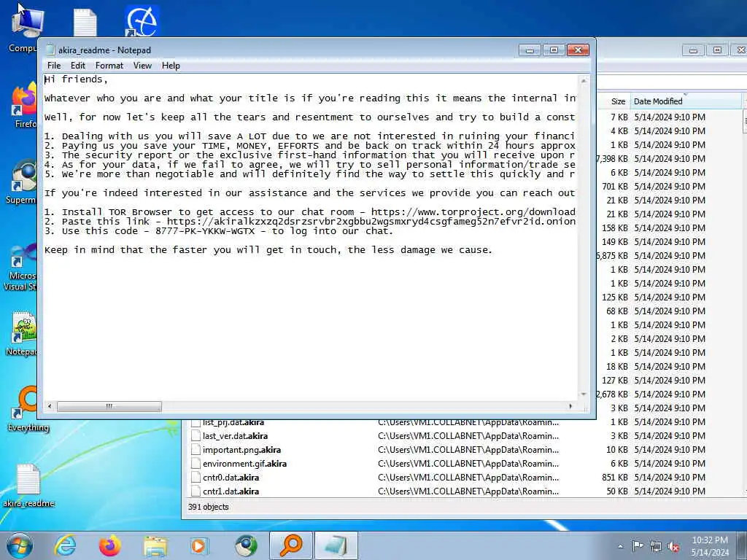The image size is (747, 560).
Task: Click file icon of cntr0.dat.akira
Action: (196, 477)
